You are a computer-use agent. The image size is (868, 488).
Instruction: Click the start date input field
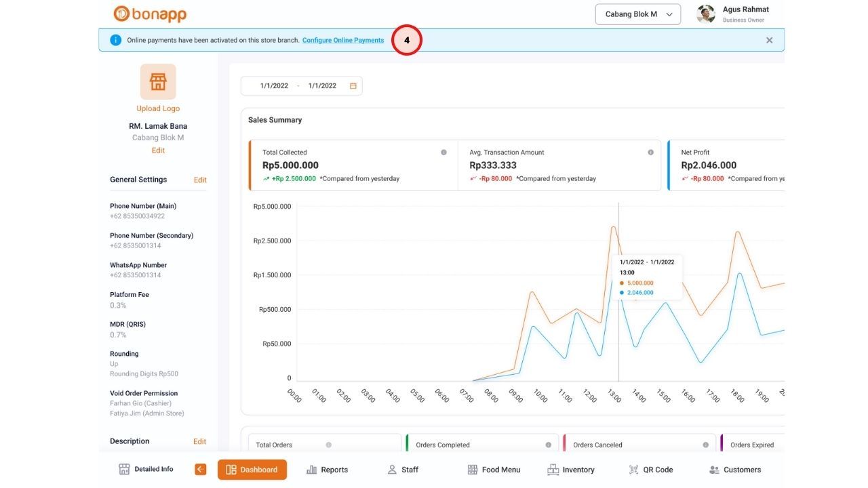[x=274, y=86]
